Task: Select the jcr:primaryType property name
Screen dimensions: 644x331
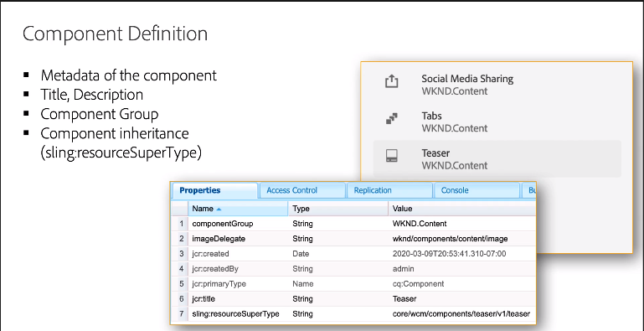Action: (x=219, y=284)
